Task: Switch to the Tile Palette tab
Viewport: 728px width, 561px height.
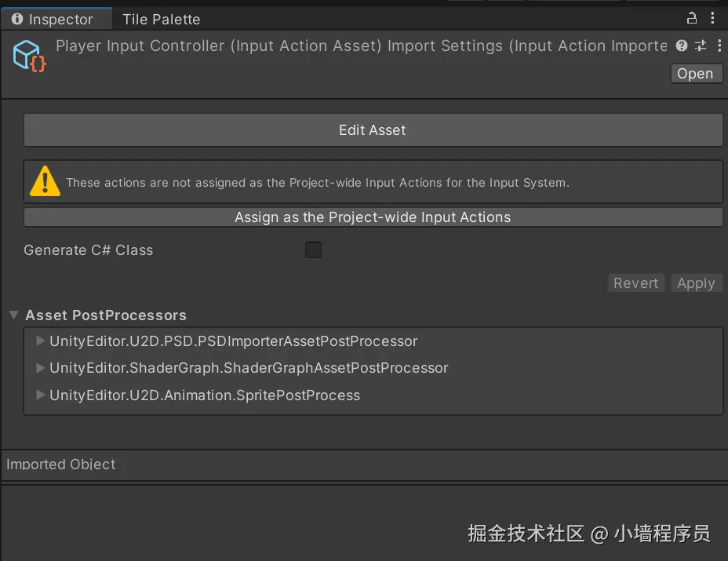Action: click(x=161, y=19)
